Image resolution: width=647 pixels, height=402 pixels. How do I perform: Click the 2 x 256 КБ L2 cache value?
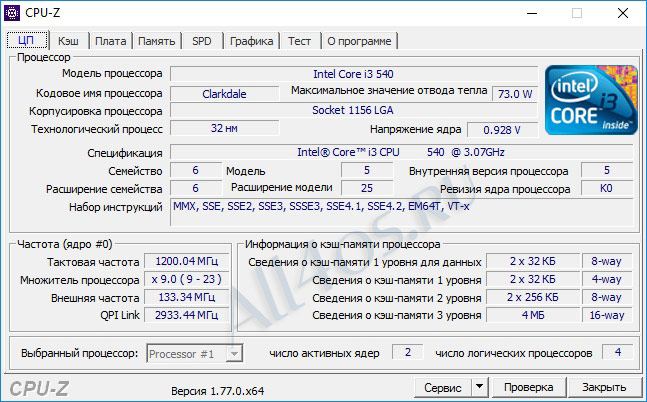532,297
